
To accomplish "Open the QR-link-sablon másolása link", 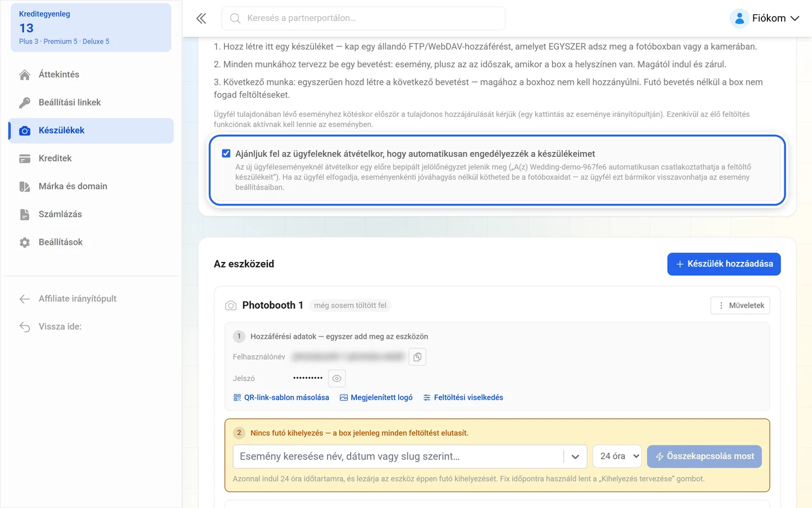I will (281, 398).
